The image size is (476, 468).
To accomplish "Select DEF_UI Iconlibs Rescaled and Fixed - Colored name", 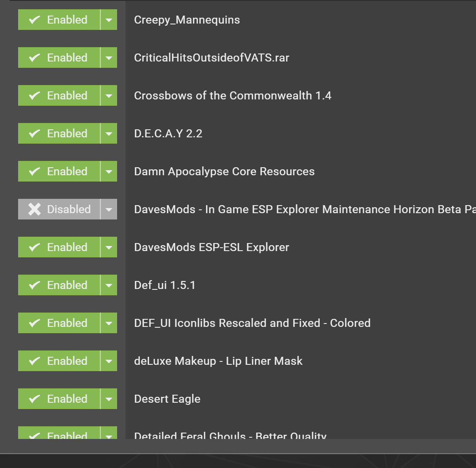I will click(252, 323).
